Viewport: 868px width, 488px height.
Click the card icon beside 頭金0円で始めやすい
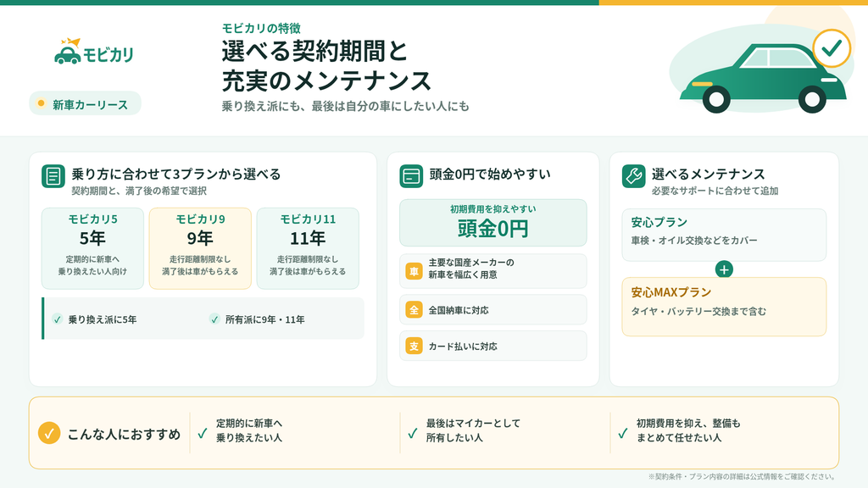point(411,176)
